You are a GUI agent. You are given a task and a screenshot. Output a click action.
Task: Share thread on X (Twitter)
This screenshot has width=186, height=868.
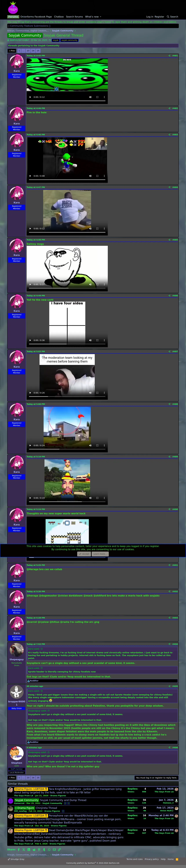(x=24, y=849)
